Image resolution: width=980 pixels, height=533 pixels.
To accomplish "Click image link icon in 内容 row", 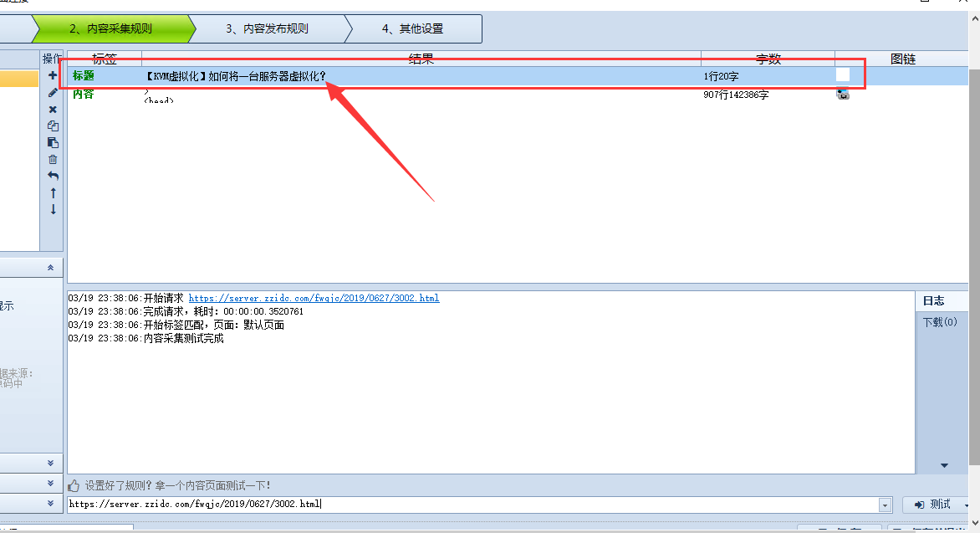I will (843, 95).
